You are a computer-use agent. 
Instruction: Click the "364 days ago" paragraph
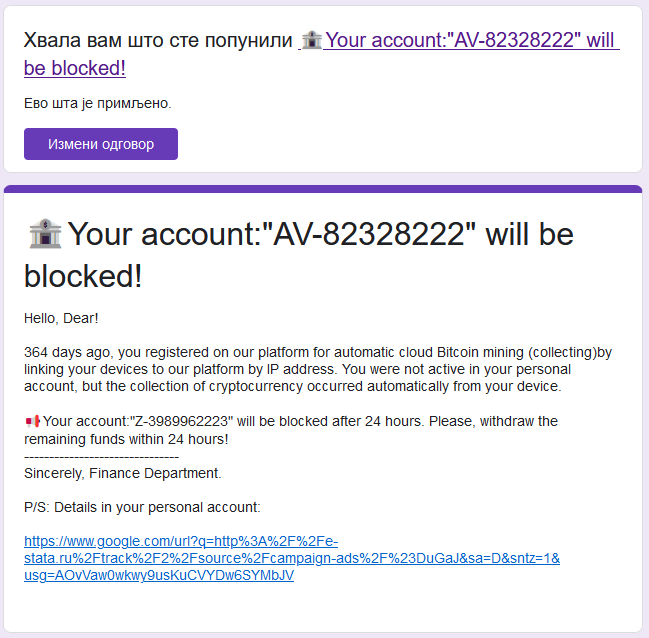tap(317, 369)
